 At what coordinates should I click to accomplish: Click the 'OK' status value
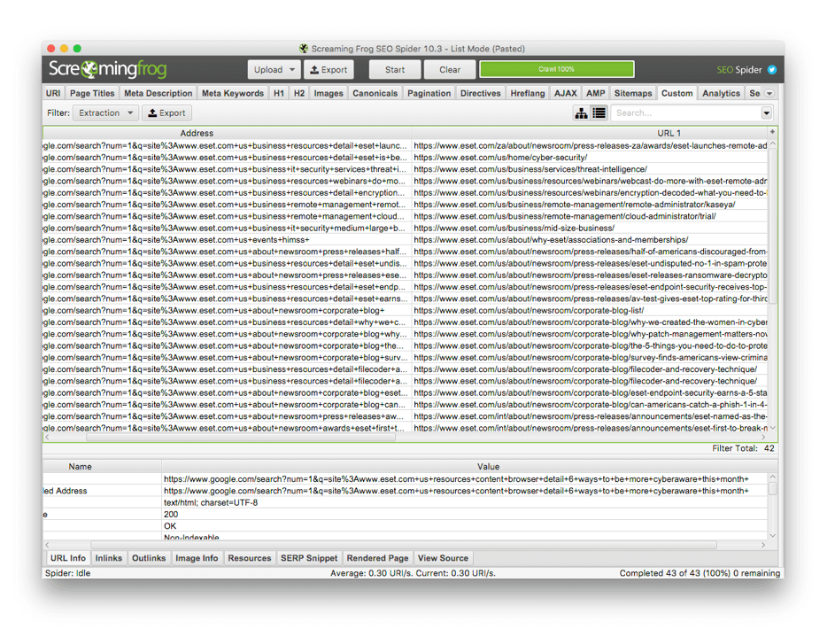point(170,526)
